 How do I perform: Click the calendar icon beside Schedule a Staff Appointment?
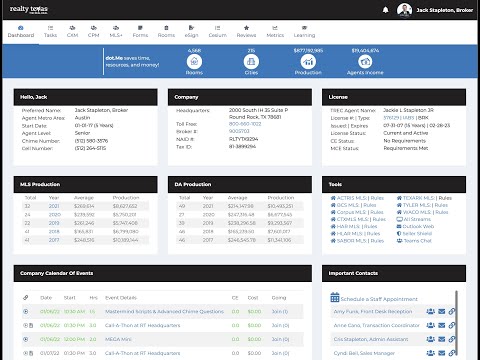(x=335, y=297)
